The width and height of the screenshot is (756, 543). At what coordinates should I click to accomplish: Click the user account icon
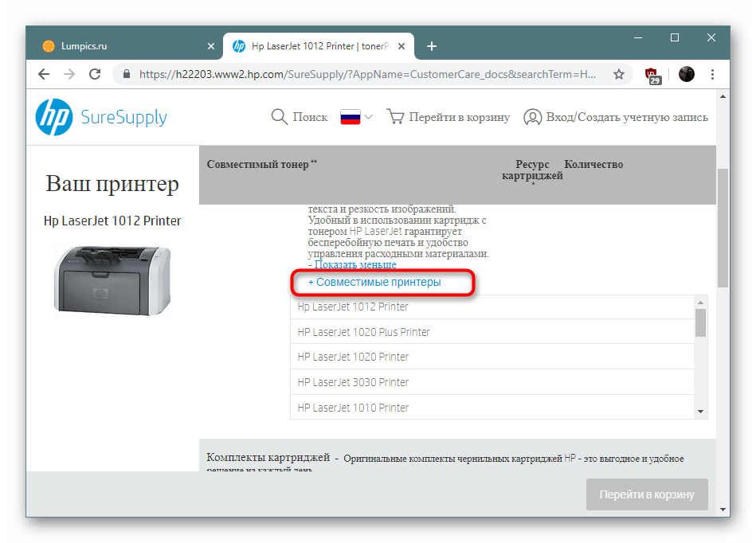pos(532,117)
